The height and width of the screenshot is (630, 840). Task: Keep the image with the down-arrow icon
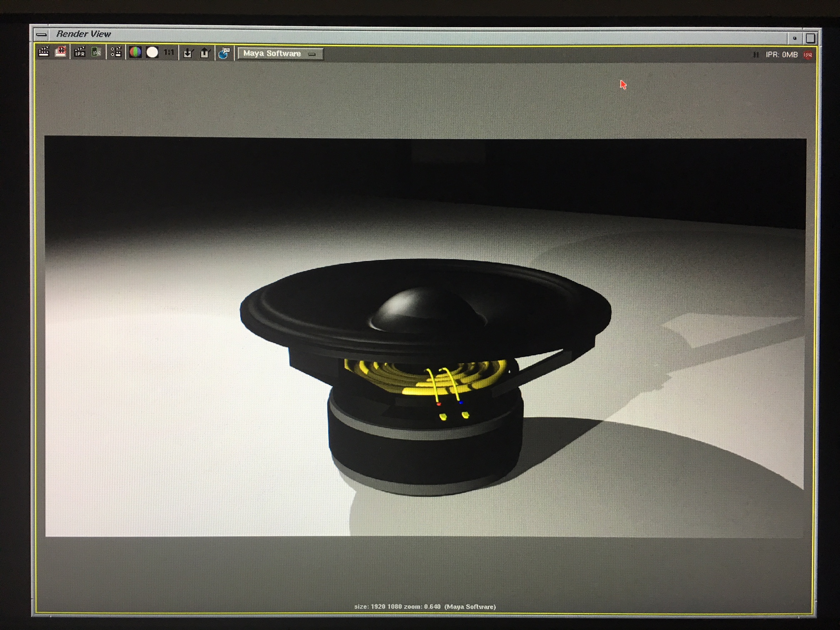point(188,53)
